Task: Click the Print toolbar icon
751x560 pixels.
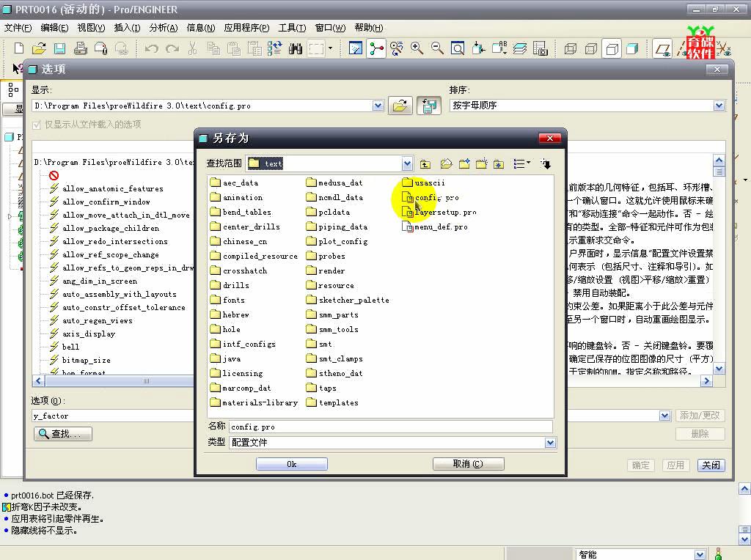Action: tap(80, 48)
